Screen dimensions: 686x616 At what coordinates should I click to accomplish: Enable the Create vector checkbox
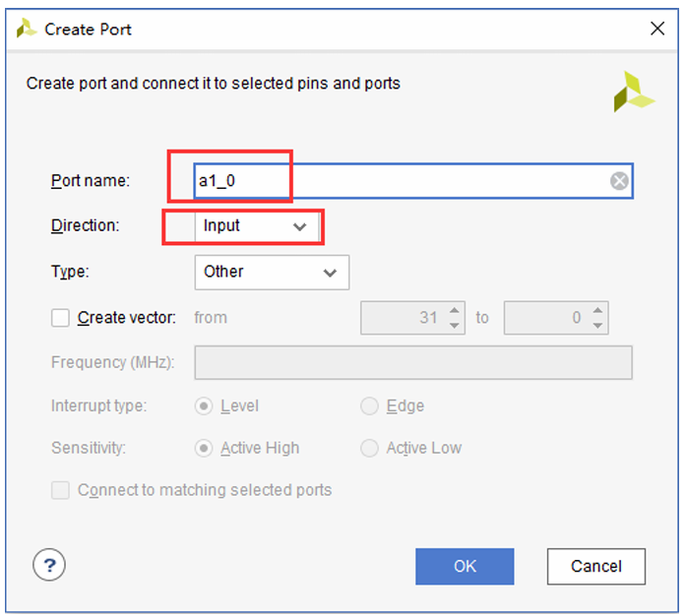click(60, 318)
